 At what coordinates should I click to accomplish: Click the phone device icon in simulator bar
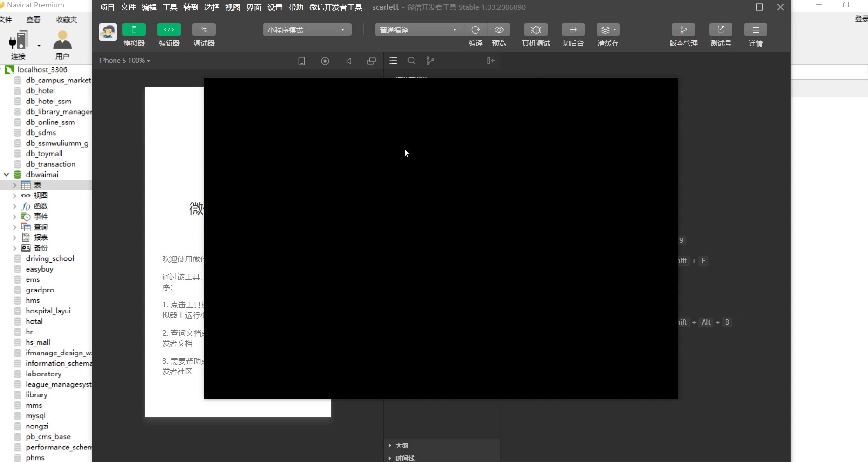(x=302, y=61)
